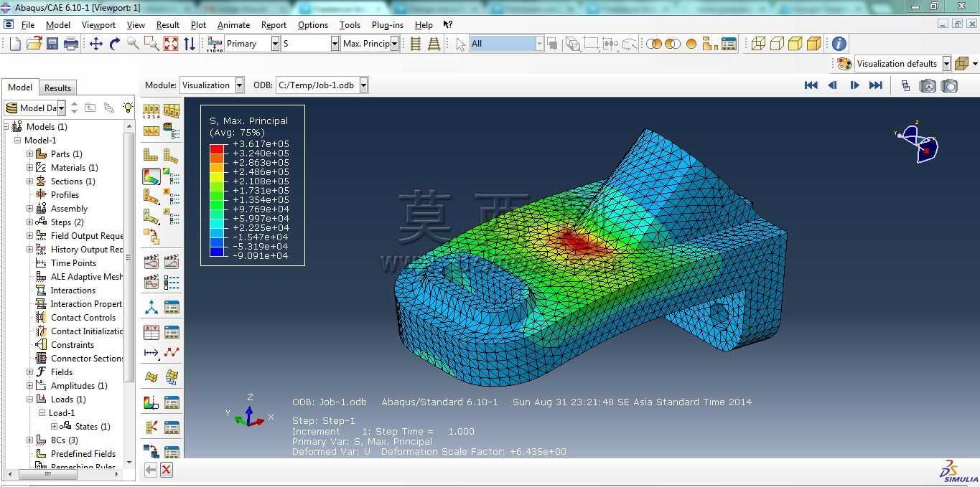Viewport: 980px width, 487px height.
Task: Click the Plot Undeformed Shape icon
Action: [x=151, y=156]
